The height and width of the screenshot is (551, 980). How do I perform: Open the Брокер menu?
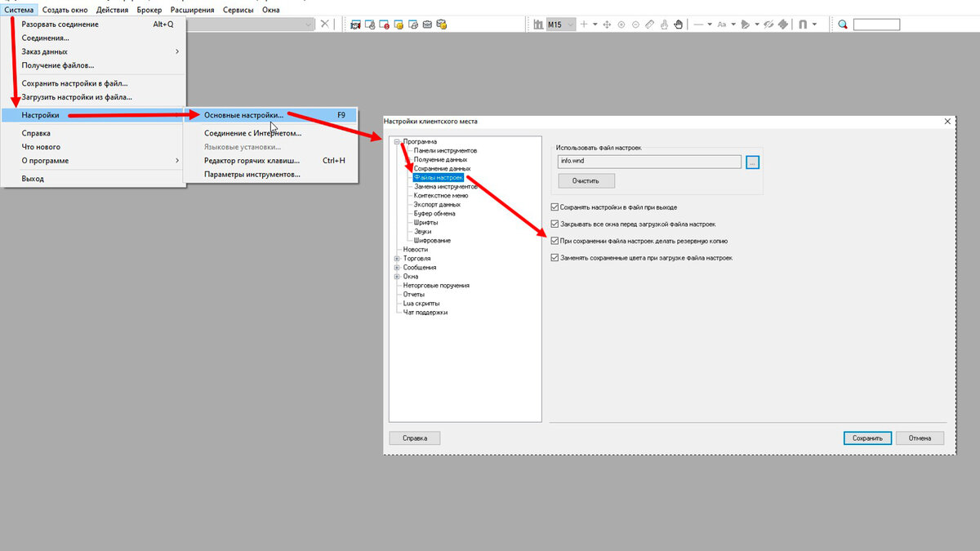149,10
